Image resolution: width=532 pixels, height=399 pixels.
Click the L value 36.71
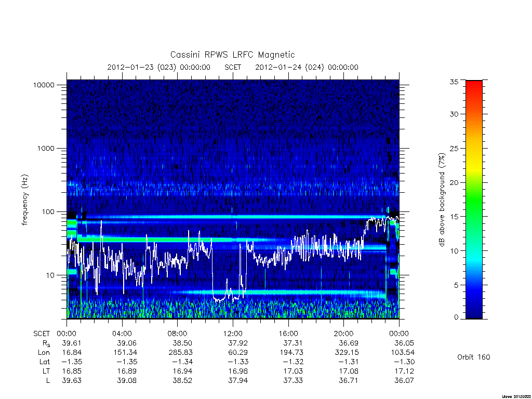click(x=349, y=381)
